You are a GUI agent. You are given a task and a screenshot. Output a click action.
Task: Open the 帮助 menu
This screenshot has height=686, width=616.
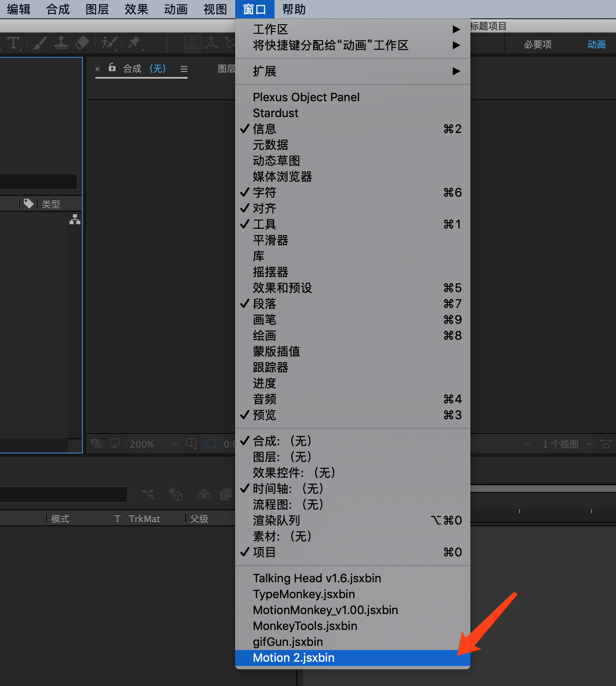point(294,9)
